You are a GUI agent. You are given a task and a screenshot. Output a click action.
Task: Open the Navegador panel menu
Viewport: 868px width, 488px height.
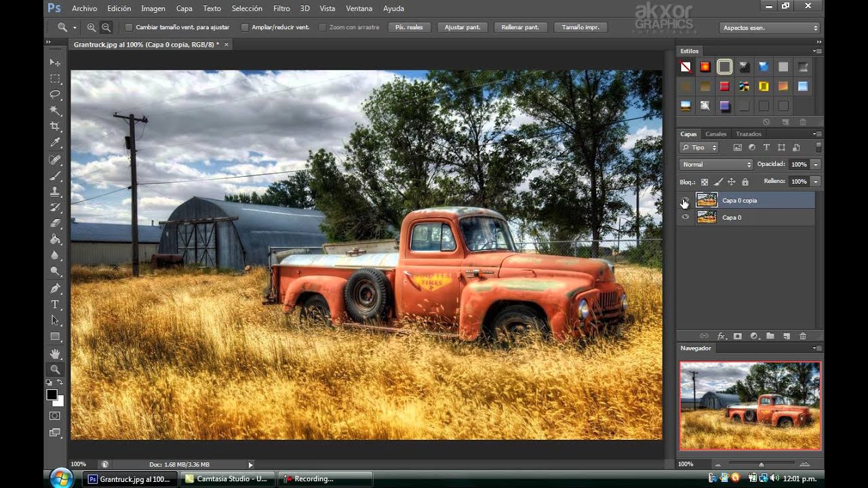(x=817, y=348)
